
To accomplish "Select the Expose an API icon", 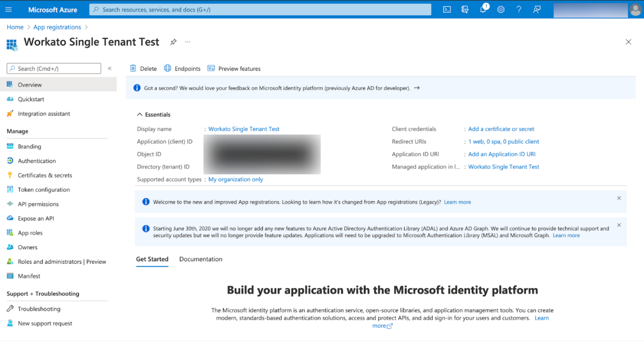I will point(10,218).
